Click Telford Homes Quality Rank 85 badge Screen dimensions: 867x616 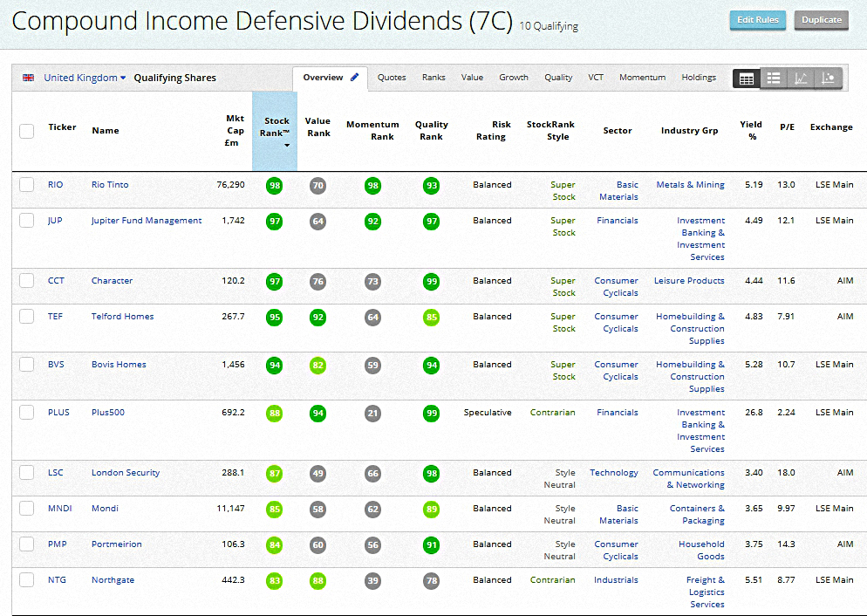point(431,318)
